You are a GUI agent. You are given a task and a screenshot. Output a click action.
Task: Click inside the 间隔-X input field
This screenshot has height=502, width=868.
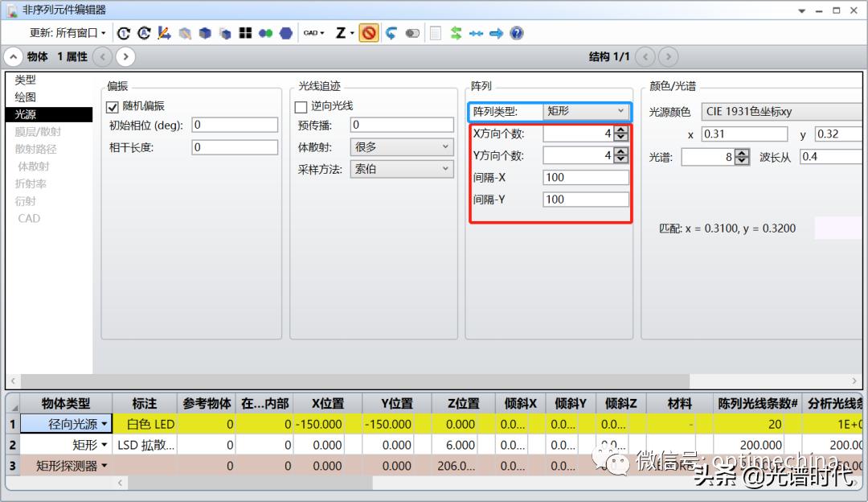coord(583,177)
